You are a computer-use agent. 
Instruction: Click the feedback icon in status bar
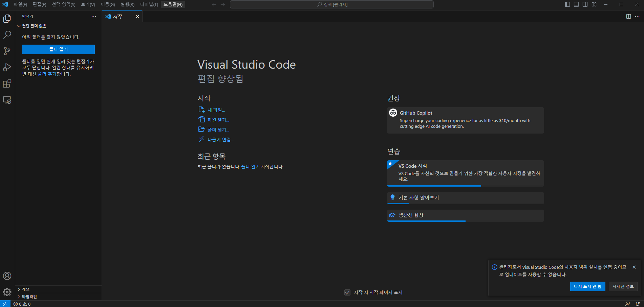[627, 304]
